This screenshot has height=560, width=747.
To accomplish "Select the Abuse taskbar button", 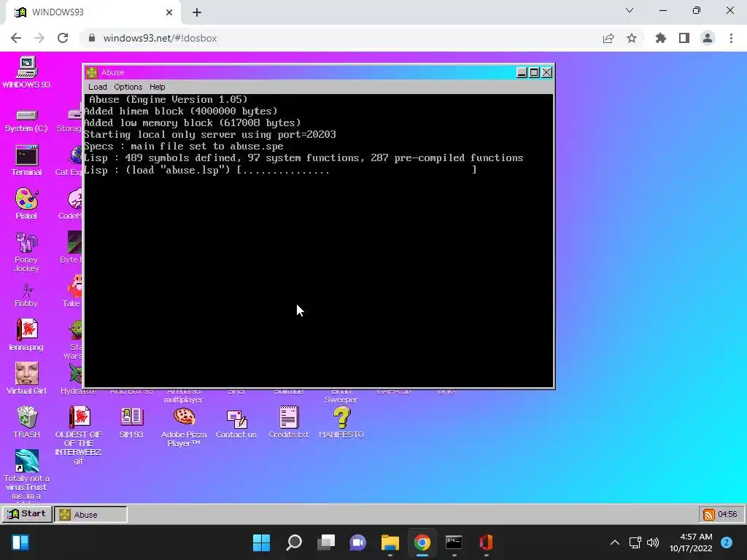I will pos(90,514).
